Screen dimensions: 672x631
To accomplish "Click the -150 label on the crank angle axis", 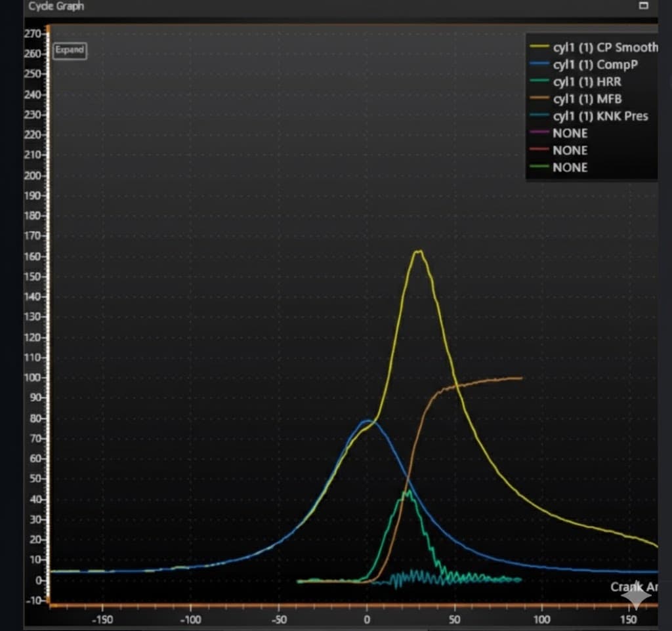I will (x=102, y=620).
